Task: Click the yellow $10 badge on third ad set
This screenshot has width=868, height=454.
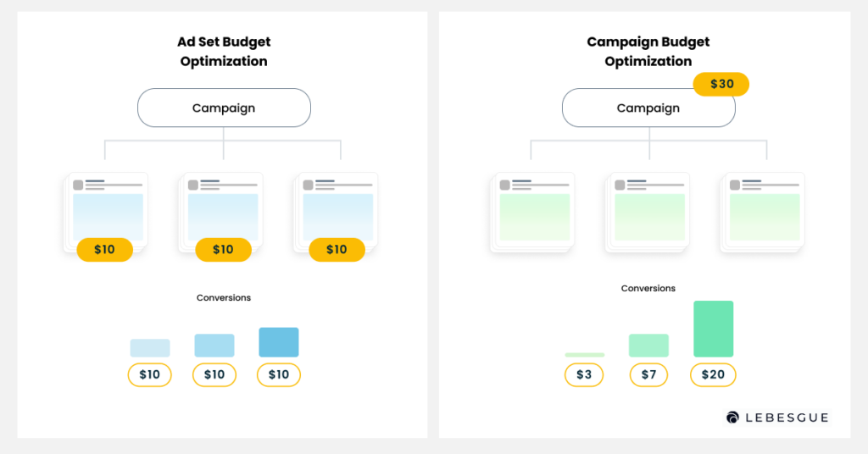Action: point(337,250)
